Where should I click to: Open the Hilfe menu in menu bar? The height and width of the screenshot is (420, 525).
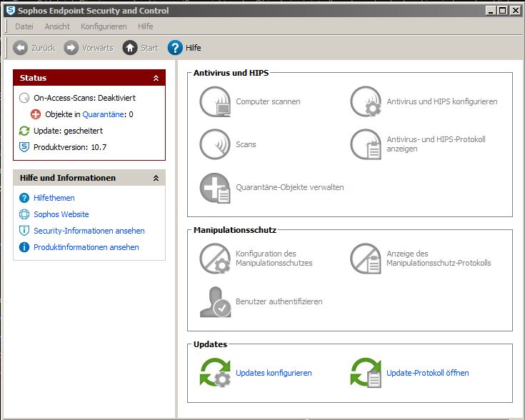pos(146,26)
